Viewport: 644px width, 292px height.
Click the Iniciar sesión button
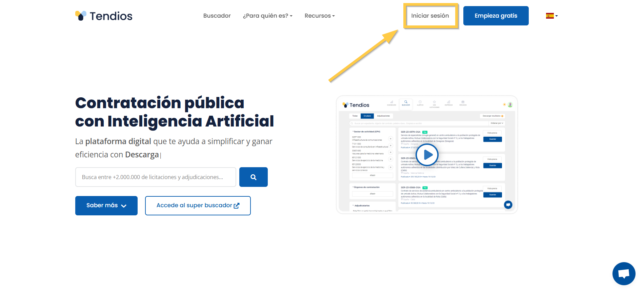(430, 16)
